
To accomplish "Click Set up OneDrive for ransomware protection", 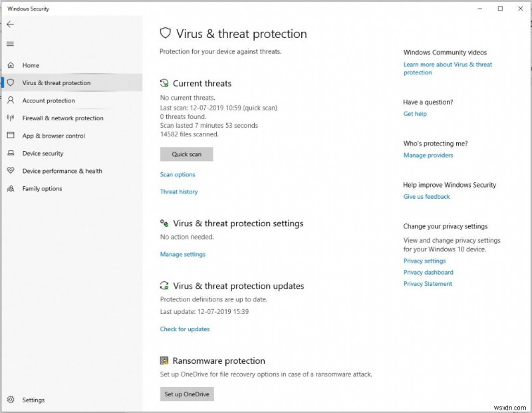I will (187, 394).
